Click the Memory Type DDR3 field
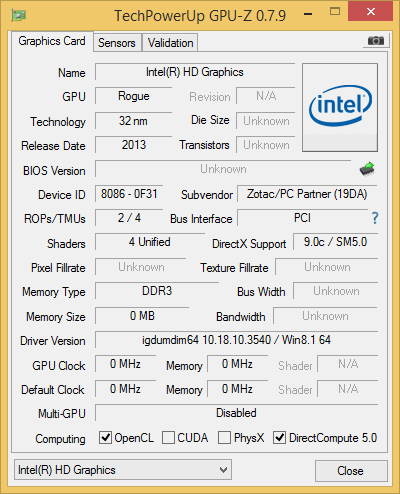Screen dimensions: 400x494 [157, 291]
